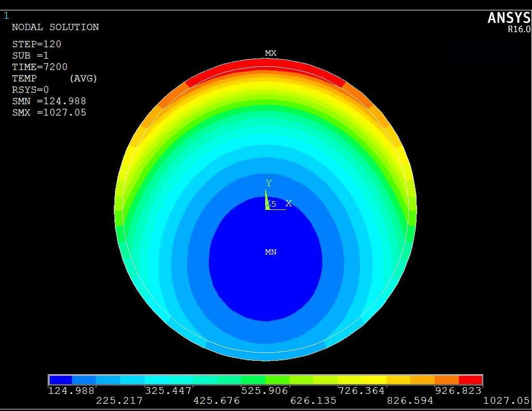Image resolution: width=532 pixels, height=411 pixels.
Task: Click the MX maximum marker label
Action: [x=270, y=53]
